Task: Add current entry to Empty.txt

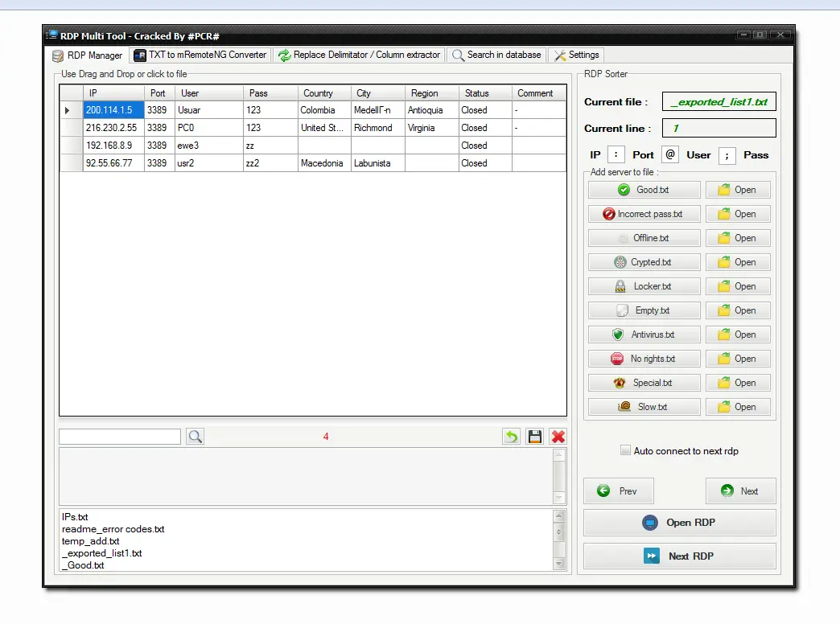Action: pos(644,310)
